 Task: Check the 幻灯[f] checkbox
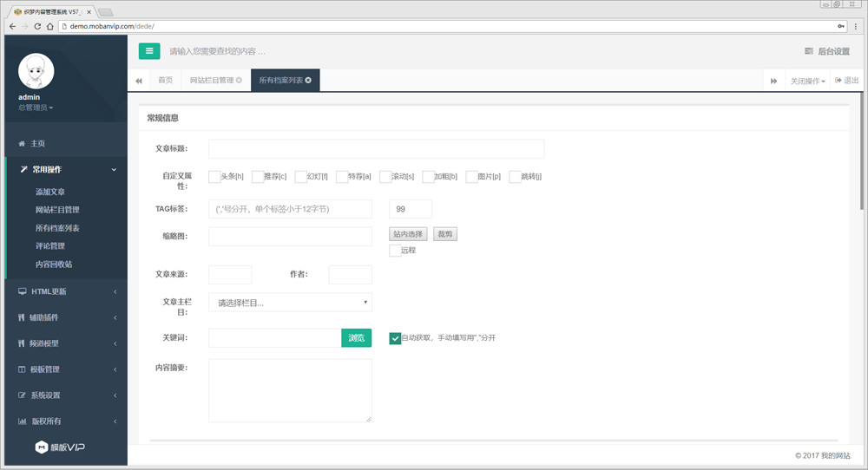[x=300, y=176]
